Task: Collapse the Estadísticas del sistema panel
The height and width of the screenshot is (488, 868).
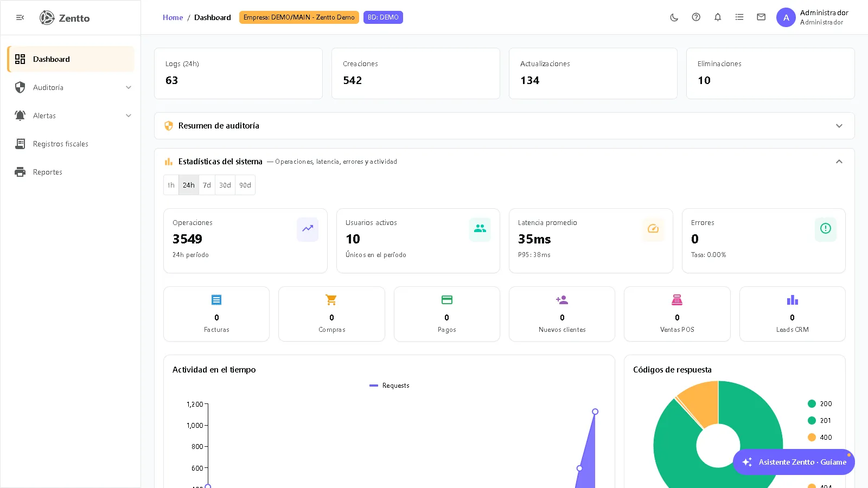Action: point(839,162)
